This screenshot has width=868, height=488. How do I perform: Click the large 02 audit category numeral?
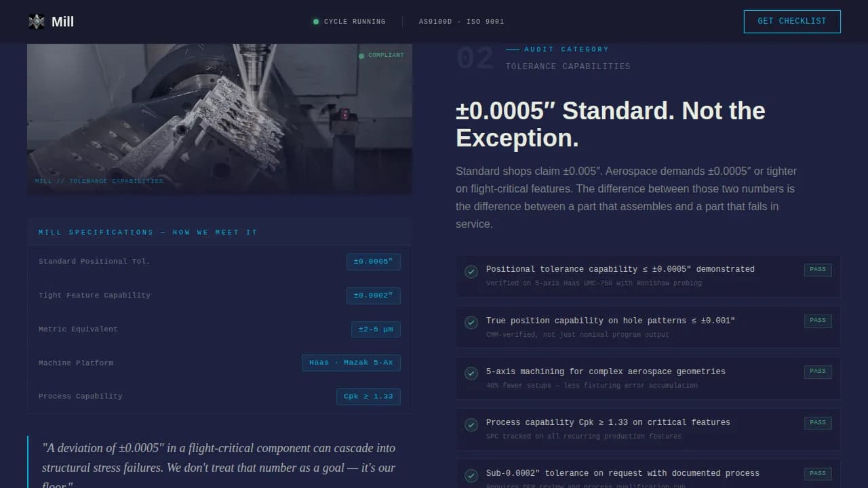click(475, 58)
